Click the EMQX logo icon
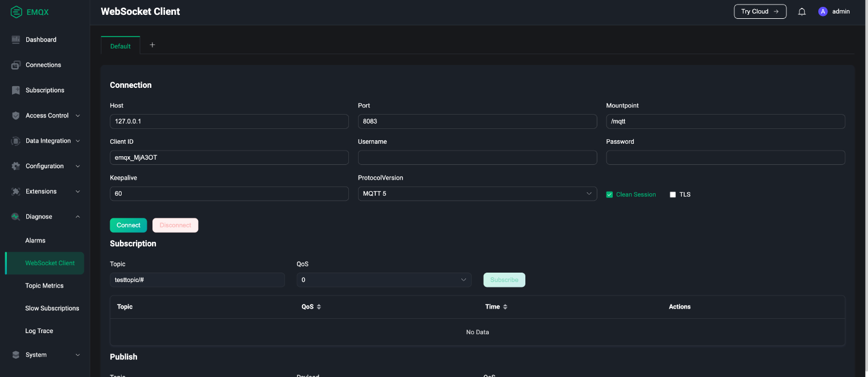The width and height of the screenshot is (868, 377). (17, 12)
